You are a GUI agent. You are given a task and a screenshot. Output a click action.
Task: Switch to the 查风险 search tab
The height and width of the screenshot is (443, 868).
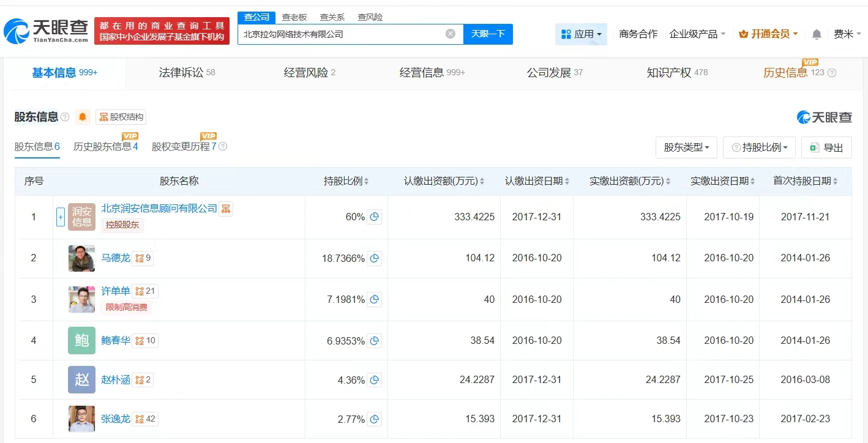tap(370, 17)
